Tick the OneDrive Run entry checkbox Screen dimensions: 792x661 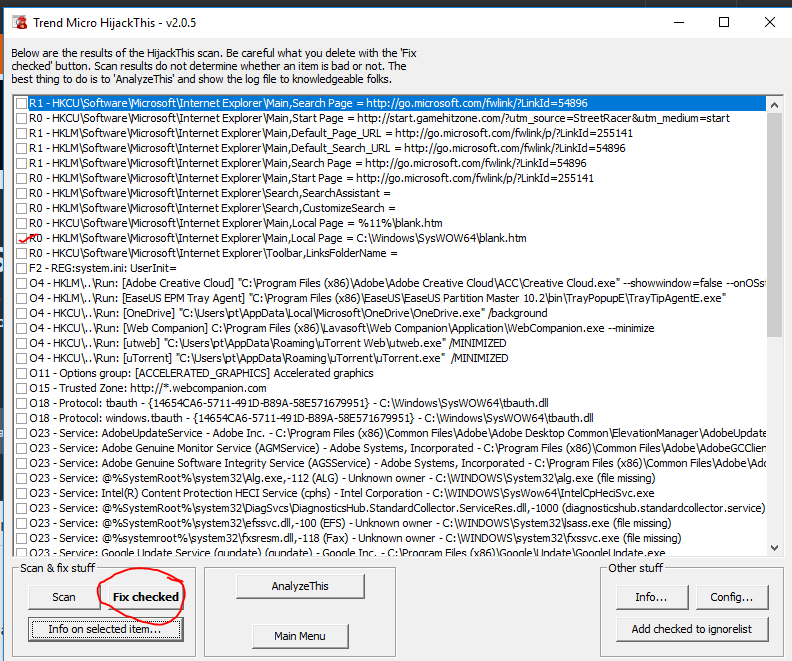[x=21, y=314]
